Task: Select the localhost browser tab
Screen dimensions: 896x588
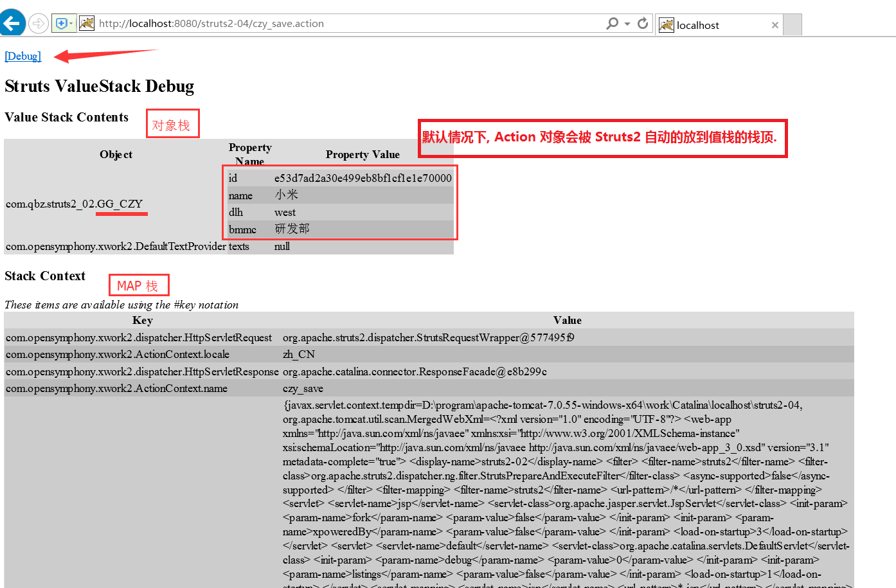Action: point(719,25)
